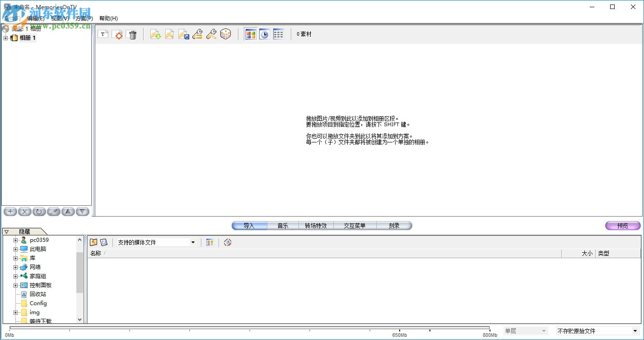Add a text slide with the T icon
Image resolution: width=644 pixels, height=340 pixels.
pos(103,34)
